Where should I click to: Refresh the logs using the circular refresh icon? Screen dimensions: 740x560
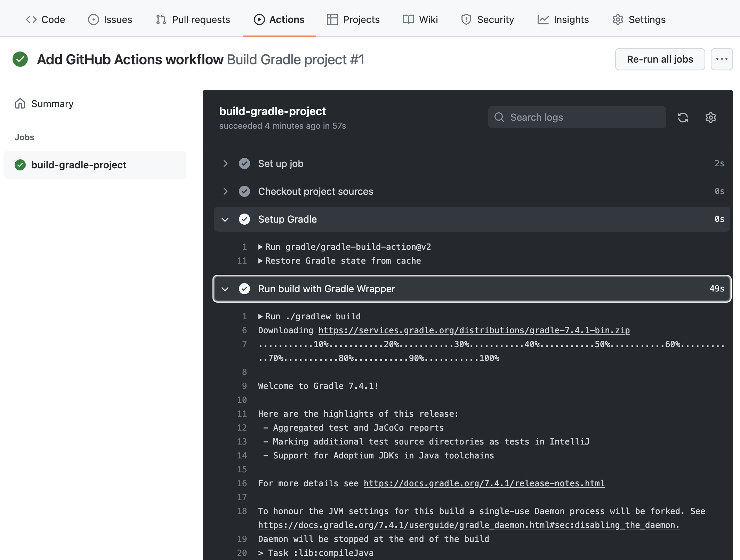point(683,118)
